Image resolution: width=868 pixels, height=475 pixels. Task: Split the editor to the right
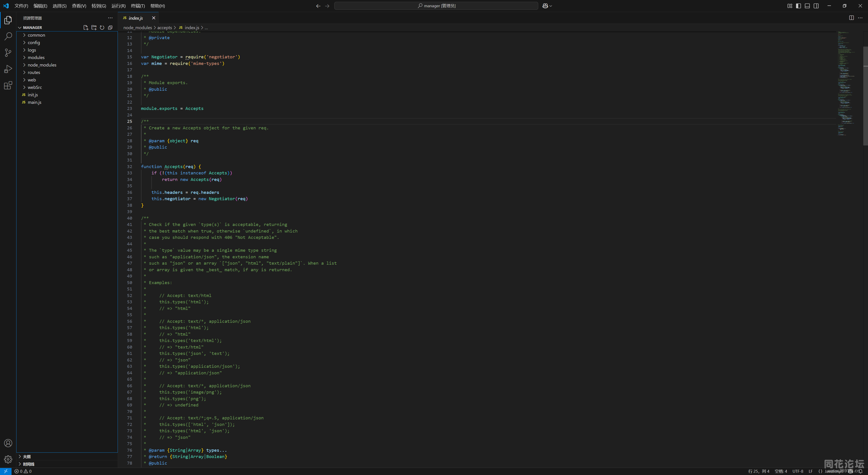coord(851,18)
